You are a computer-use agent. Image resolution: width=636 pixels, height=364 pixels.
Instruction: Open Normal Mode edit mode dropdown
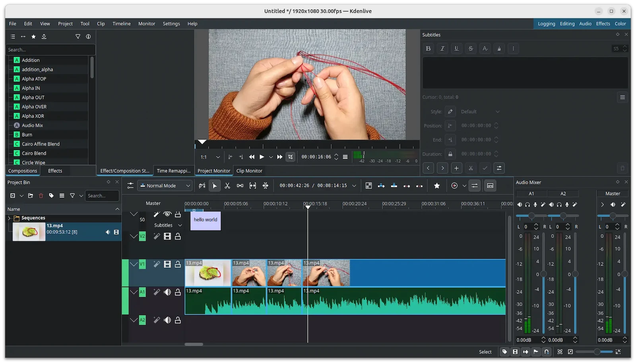coord(165,186)
